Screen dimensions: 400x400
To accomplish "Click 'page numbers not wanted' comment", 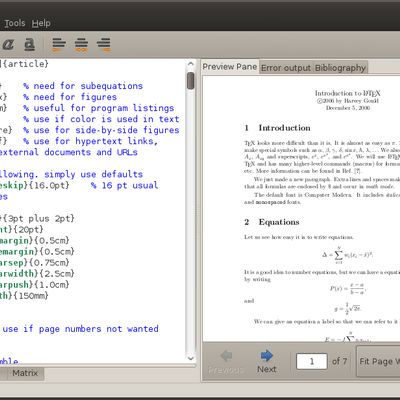I will 99,329.
